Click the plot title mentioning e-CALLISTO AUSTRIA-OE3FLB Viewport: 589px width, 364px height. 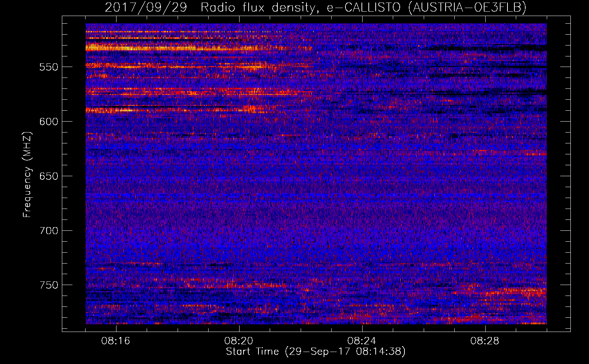(316, 7)
